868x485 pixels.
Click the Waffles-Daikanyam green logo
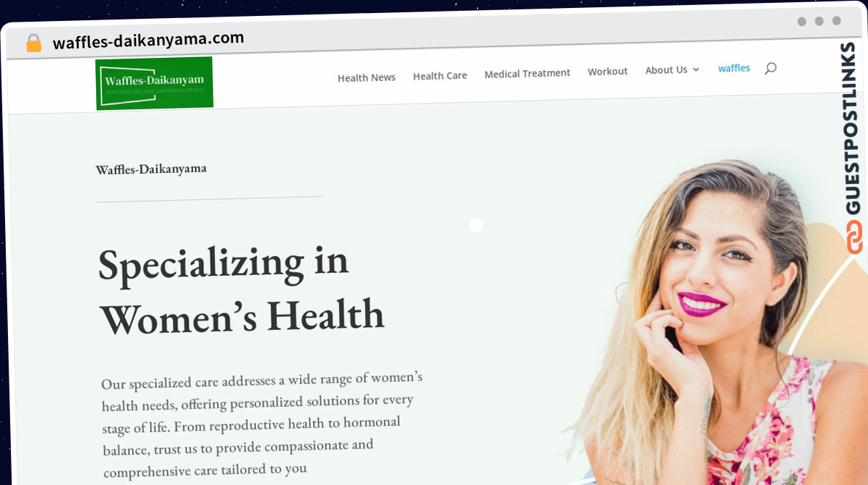click(154, 83)
